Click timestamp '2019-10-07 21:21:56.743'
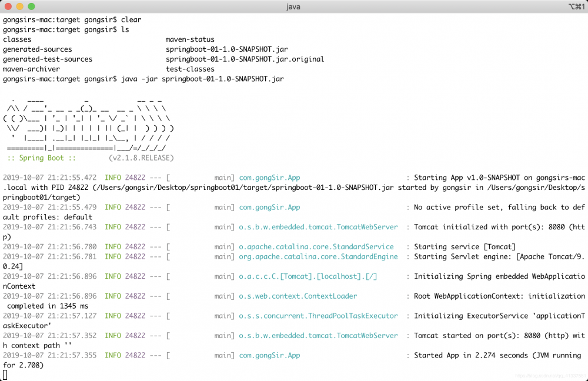This screenshot has width=588, height=381. tap(50, 227)
